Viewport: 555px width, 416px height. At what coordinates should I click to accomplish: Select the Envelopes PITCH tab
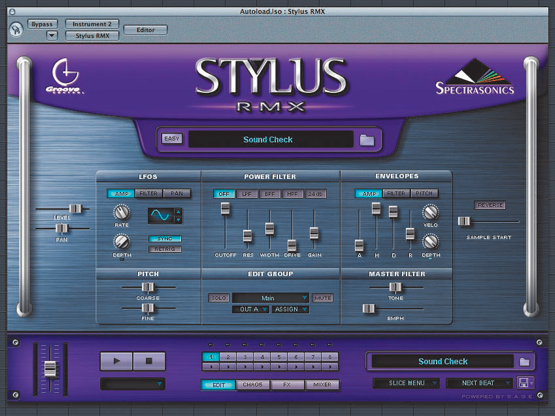[x=424, y=193]
